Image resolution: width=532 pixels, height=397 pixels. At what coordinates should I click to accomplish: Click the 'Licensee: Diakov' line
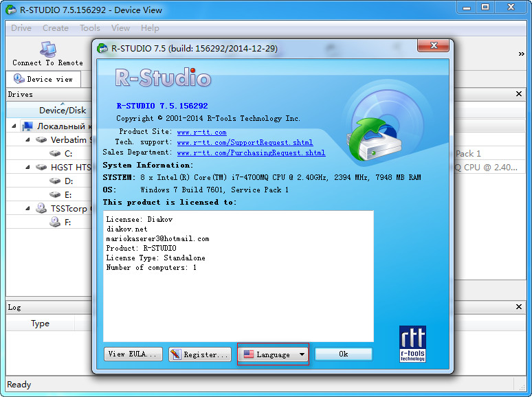(x=140, y=219)
